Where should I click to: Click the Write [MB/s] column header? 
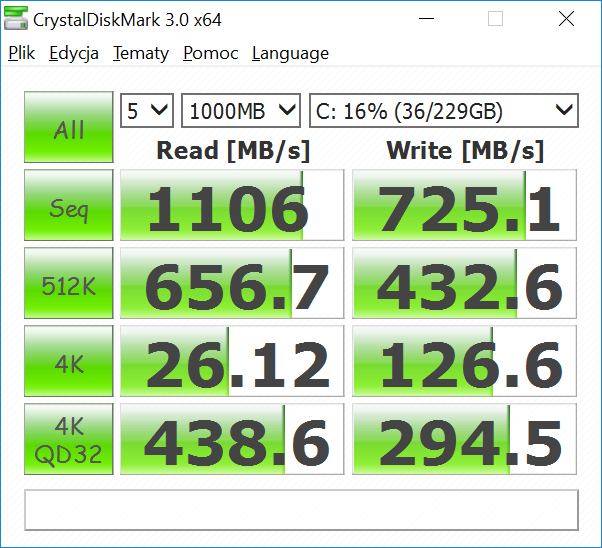465,151
